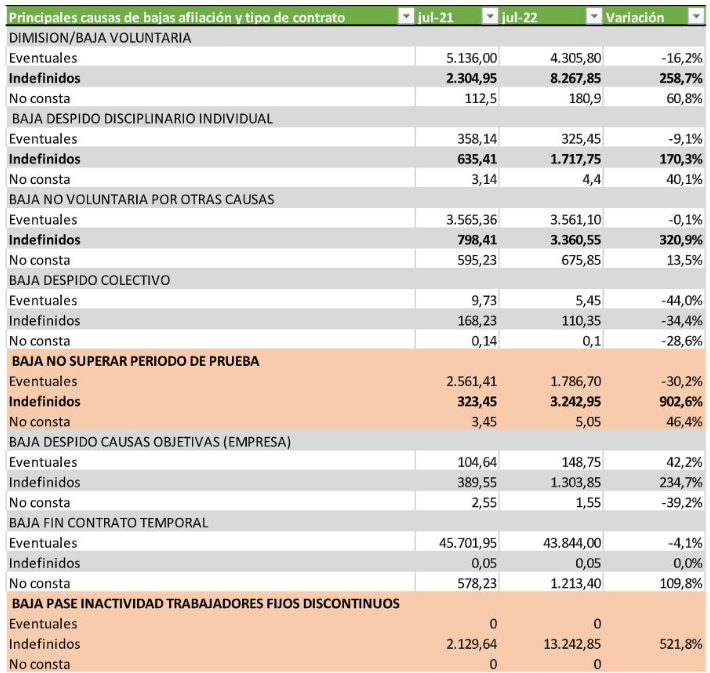Select cell with value 320,9%
The height and width of the screenshot is (673, 710).
(654, 240)
